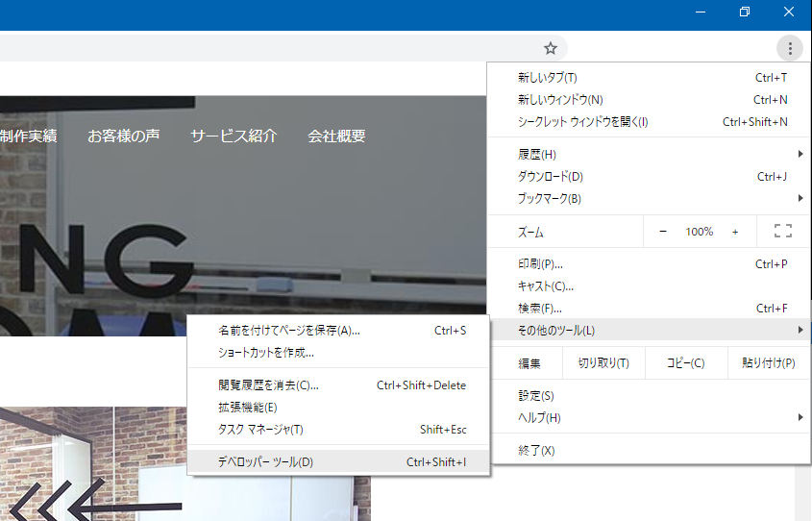The image size is (812, 521).
Task: Click the bookmark star icon
Action: 551,48
